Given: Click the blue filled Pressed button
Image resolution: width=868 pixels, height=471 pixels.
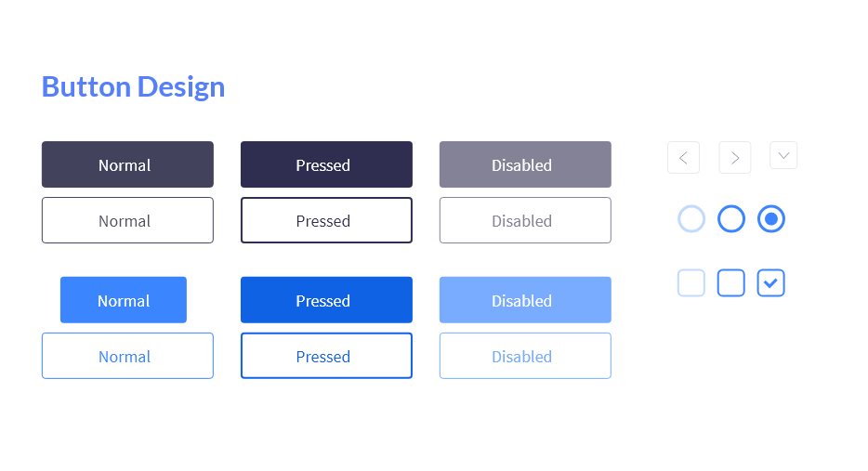Looking at the screenshot, I should click(326, 300).
